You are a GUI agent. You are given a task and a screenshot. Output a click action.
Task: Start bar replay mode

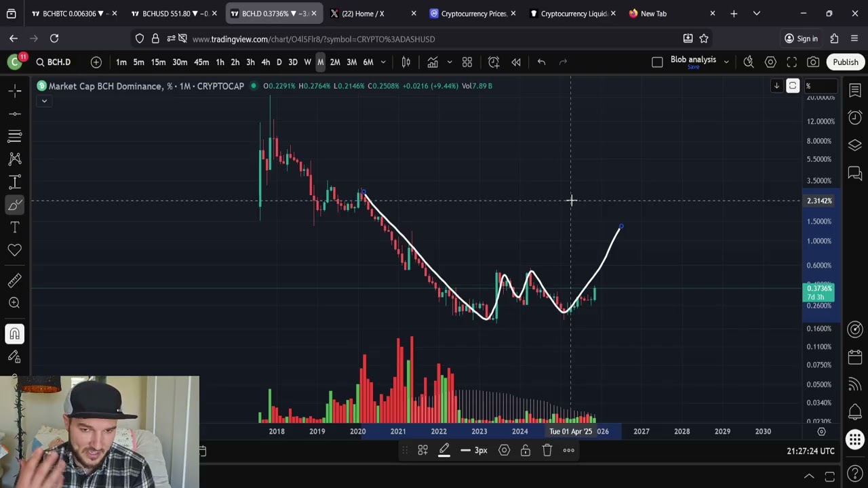516,62
